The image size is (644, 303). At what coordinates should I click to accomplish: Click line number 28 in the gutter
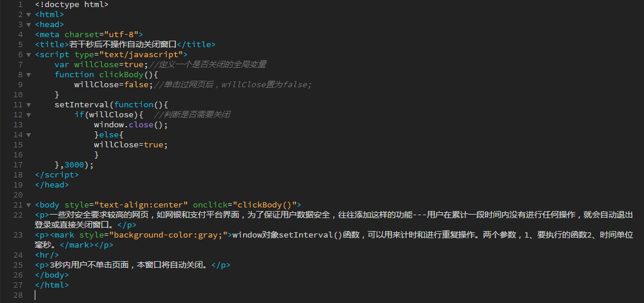click(18, 295)
